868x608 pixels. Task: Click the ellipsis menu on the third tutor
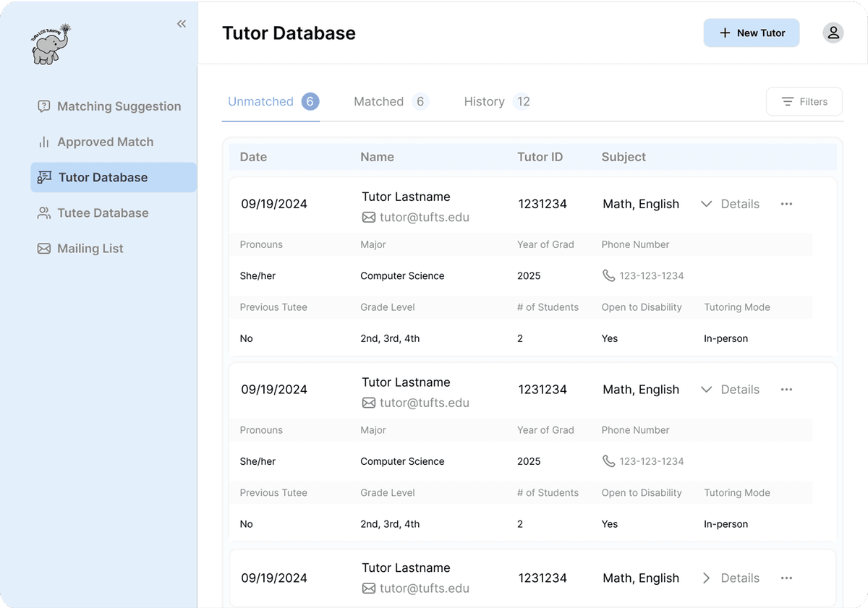click(786, 578)
